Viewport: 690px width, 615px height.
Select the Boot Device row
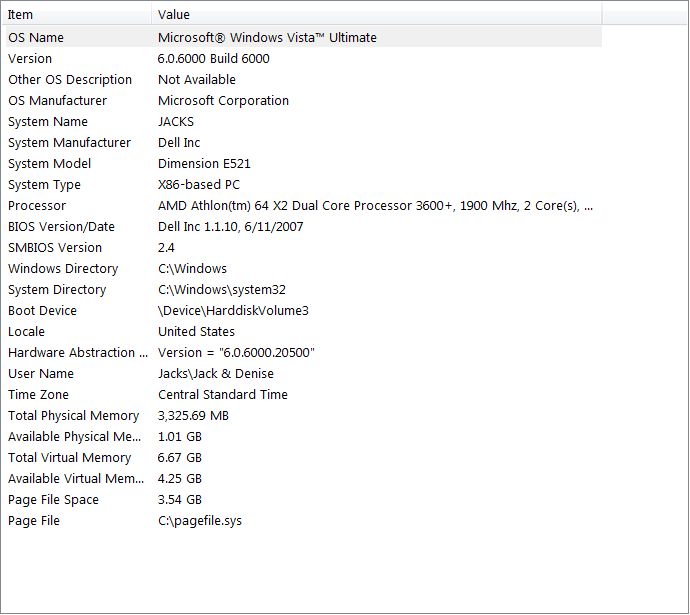coord(304,311)
